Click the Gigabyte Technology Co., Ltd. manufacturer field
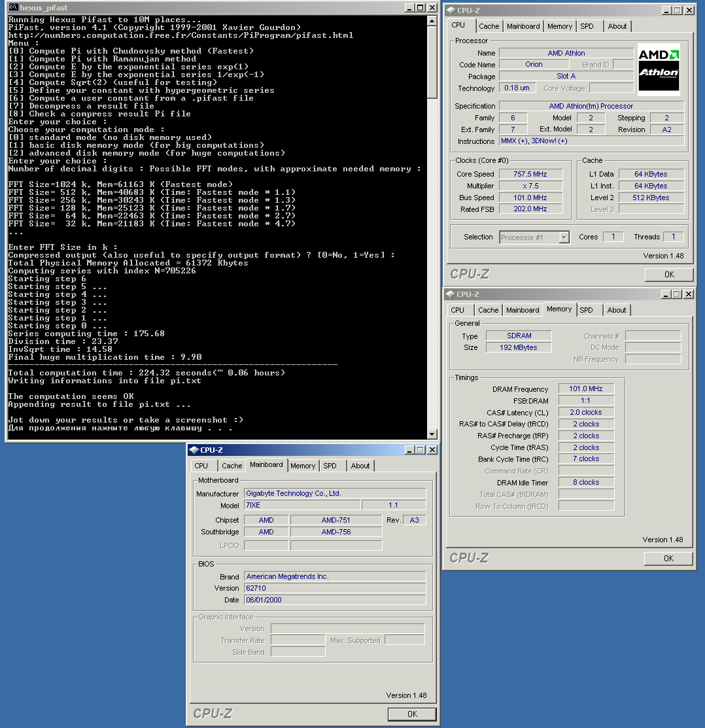This screenshot has height=728, width=705. 335,494
